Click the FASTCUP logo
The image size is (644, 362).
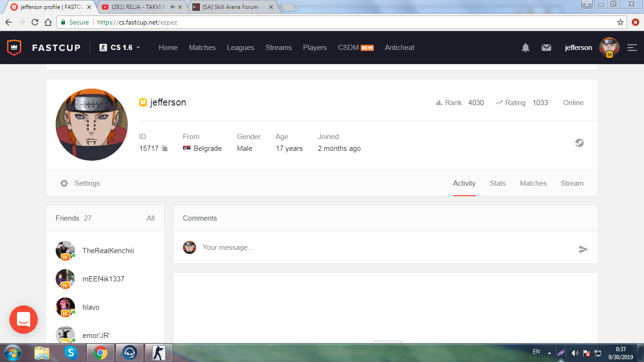tap(43, 48)
